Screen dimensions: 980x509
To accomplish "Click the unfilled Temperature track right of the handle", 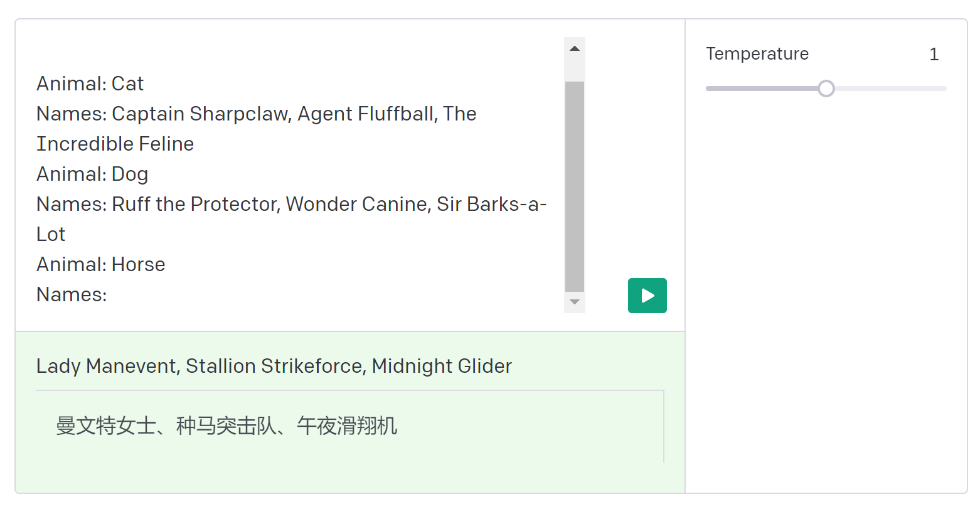I will point(891,88).
